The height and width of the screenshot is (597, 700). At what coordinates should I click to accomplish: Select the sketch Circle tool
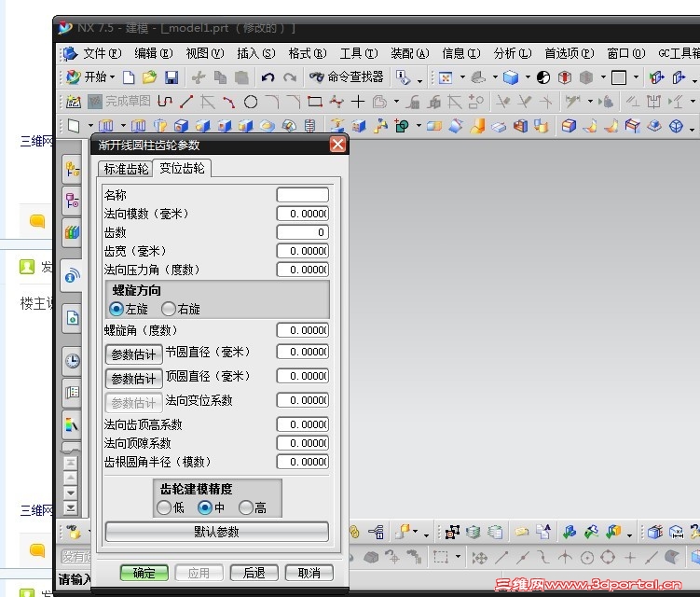pos(251,102)
